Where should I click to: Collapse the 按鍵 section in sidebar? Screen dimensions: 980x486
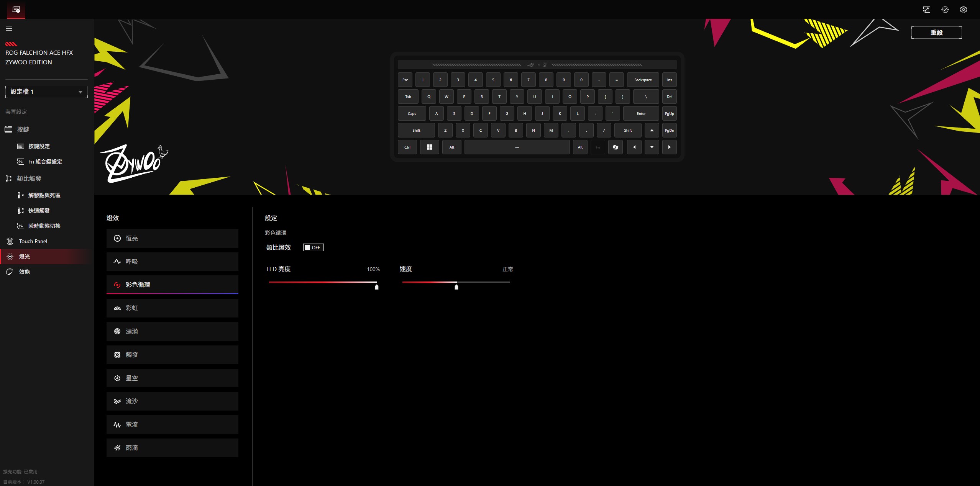tap(23, 130)
